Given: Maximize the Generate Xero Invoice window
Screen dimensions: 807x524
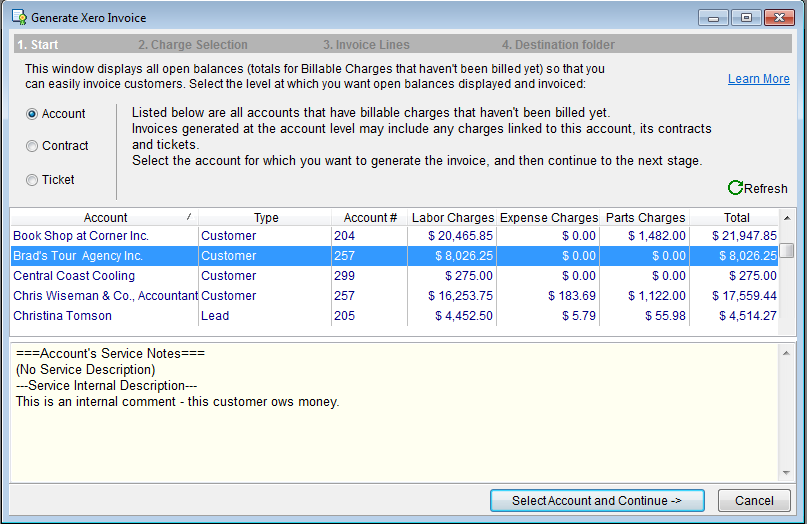Looking at the screenshot, I should 745,18.
